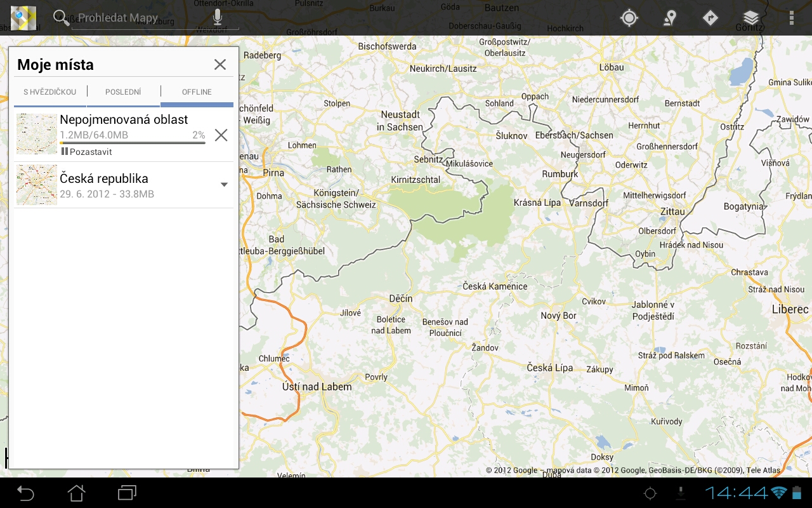Open the map Layers icon
Image resolution: width=812 pixels, height=508 pixels.
coord(751,18)
